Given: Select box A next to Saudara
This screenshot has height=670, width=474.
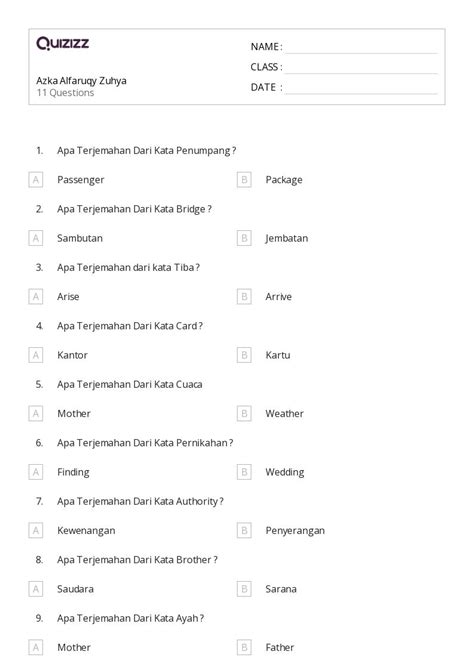Looking at the screenshot, I should (36, 589).
